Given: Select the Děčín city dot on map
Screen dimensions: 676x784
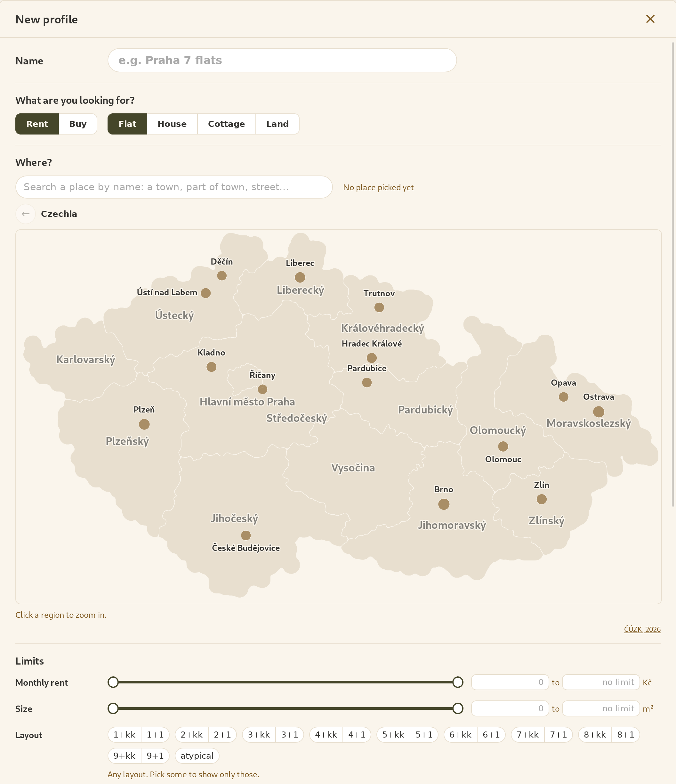Looking at the screenshot, I should [221, 275].
